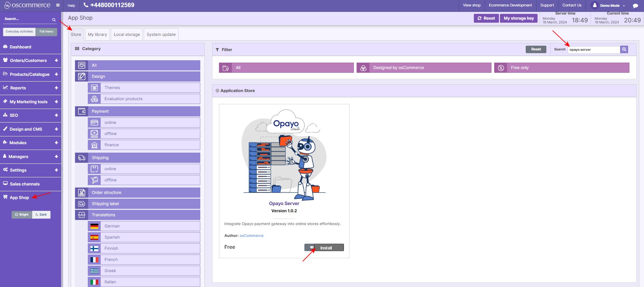Click the Evaluation products cubes icon
The width and height of the screenshot is (644, 287).
pyautogui.click(x=94, y=99)
